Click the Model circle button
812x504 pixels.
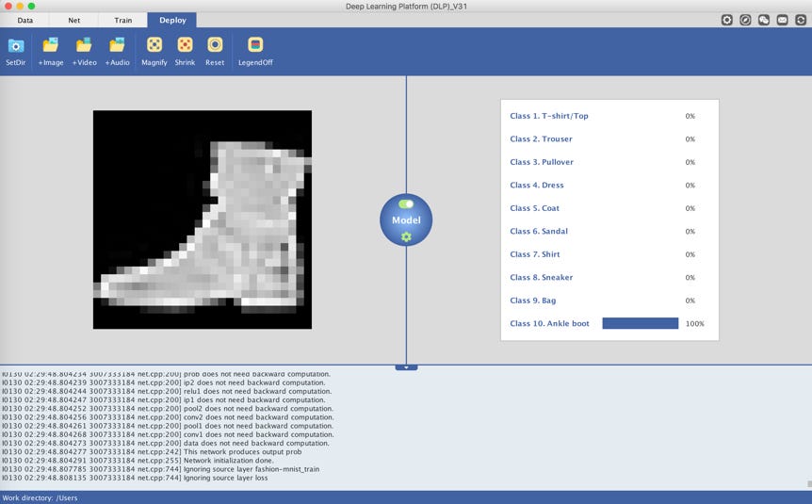(407, 219)
